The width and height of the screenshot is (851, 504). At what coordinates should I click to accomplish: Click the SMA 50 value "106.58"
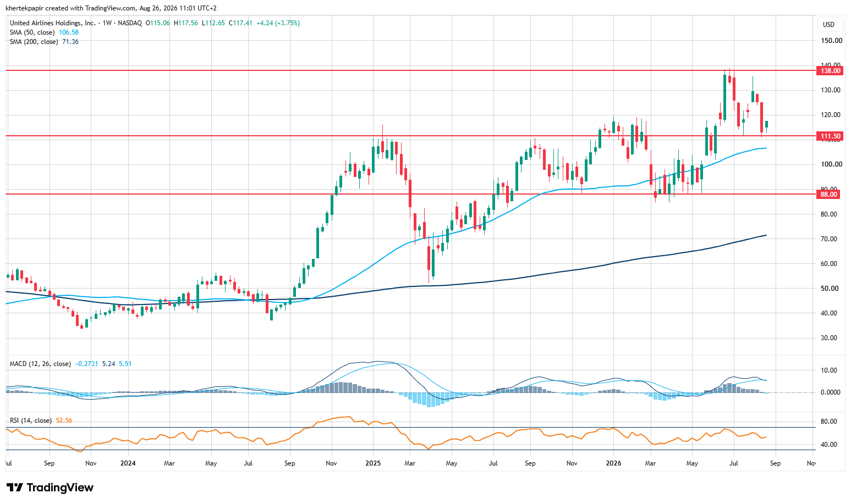(69, 32)
